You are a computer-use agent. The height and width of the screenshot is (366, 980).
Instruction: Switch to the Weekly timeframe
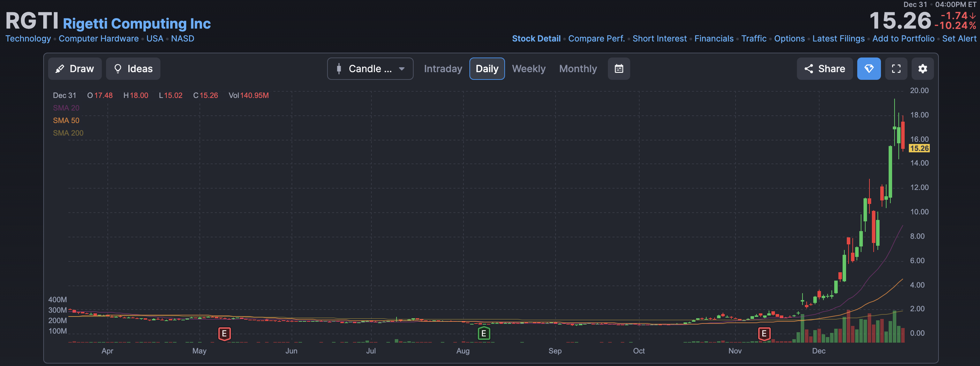[x=528, y=69]
